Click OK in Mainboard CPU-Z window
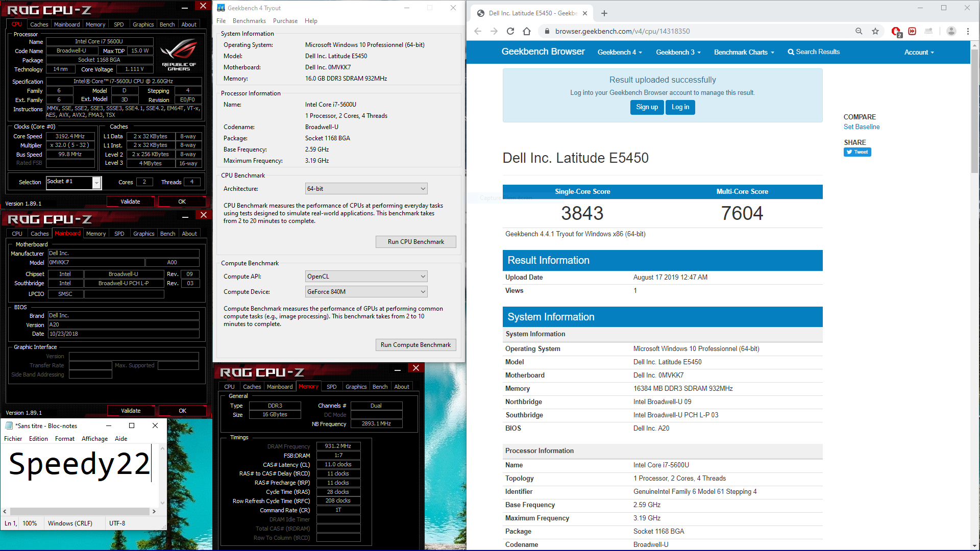This screenshot has width=980, height=551. pyautogui.click(x=182, y=411)
